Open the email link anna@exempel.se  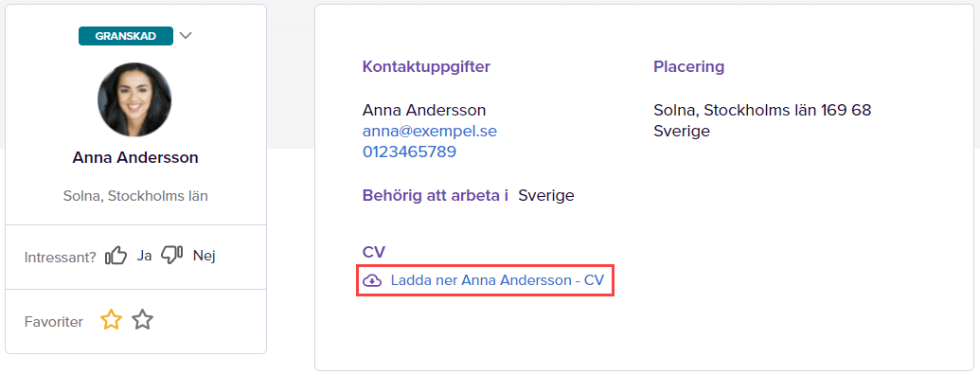pos(430,132)
